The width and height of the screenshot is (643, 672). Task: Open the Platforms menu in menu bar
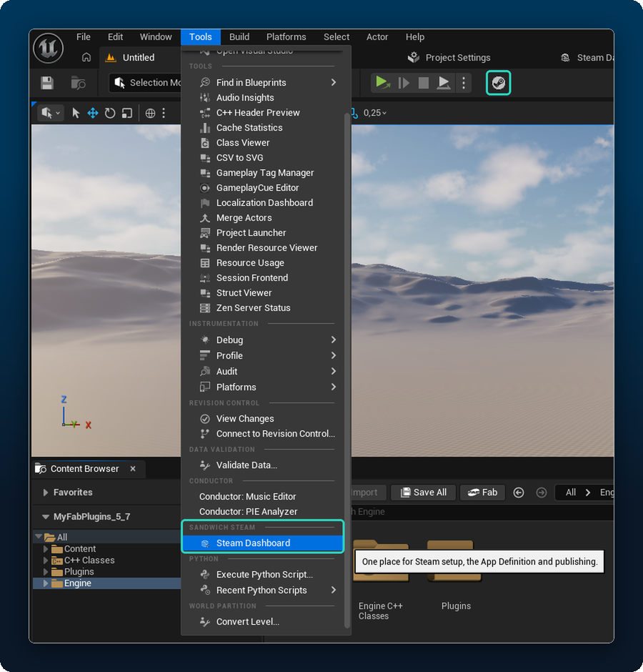tap(286, 37)
